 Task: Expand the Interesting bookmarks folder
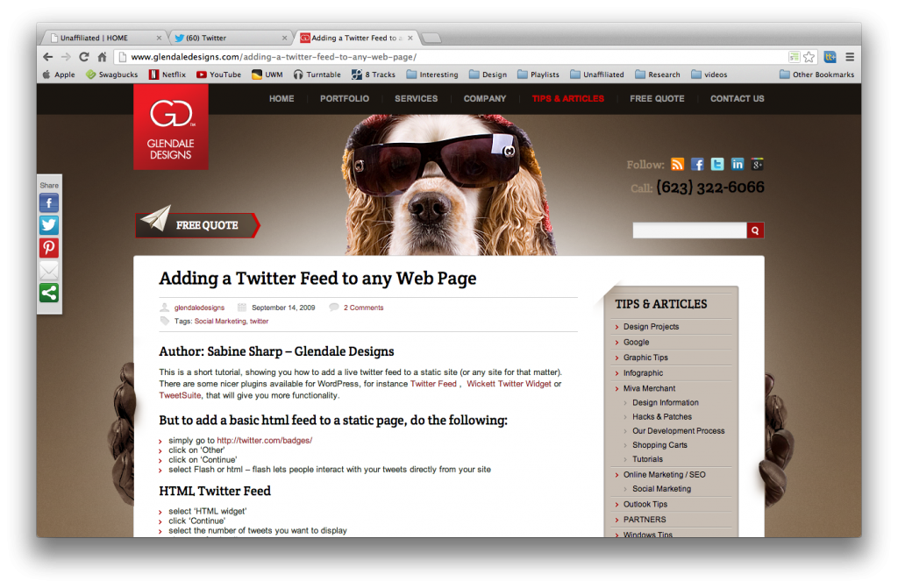pos(432,74)
